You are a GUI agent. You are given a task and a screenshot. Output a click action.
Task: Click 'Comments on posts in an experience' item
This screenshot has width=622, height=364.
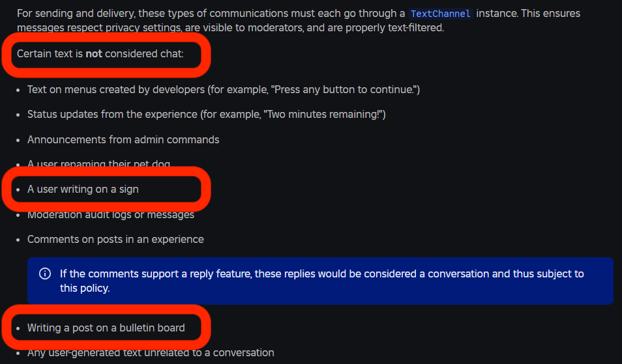(x=115, y=239)
